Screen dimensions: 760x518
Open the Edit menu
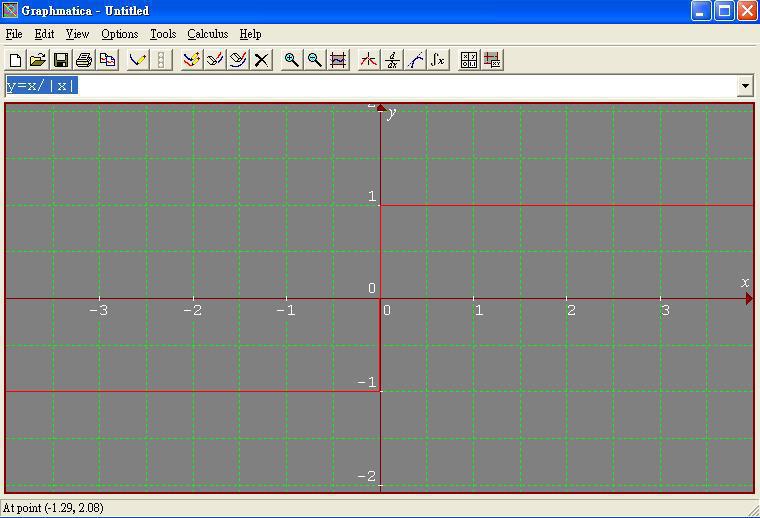pos(44,34)
